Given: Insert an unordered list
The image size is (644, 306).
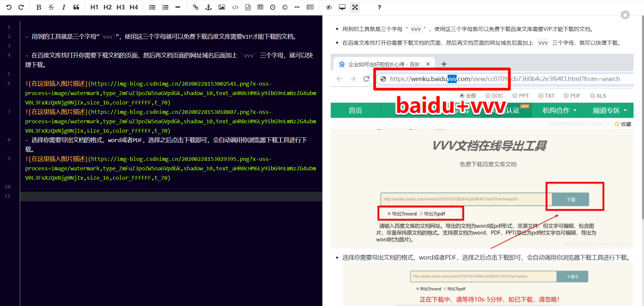Looking at the screenshot, I should click(152, 7).
